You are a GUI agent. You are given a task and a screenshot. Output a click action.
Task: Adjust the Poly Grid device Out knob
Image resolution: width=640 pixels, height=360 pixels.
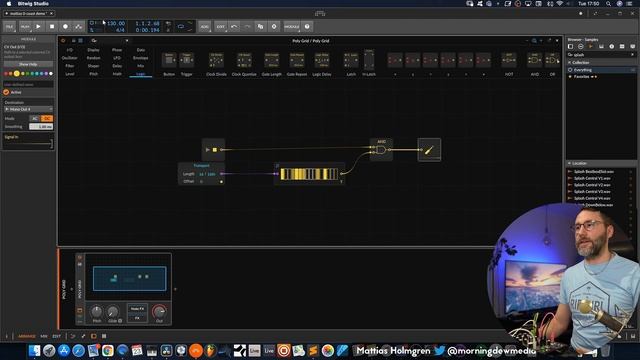[x=159, y=311]
